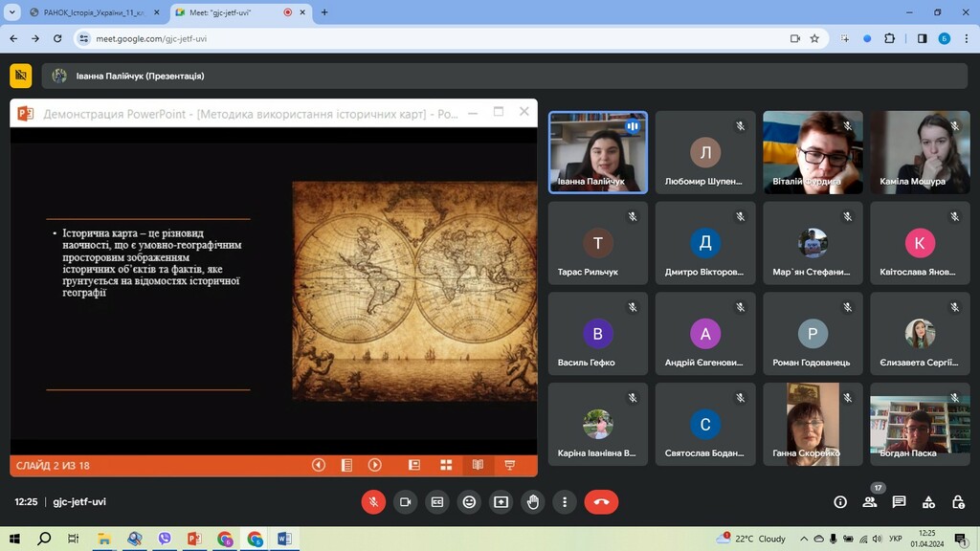This screenshot has width=980, height=551.
Task: Raise hand in the meeting
Action: click(533, 501)
